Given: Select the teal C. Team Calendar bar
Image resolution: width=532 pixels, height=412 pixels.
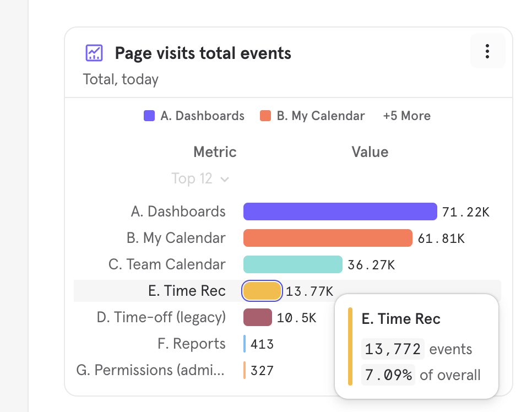Looking at the screenshot, I should point(292,264).
